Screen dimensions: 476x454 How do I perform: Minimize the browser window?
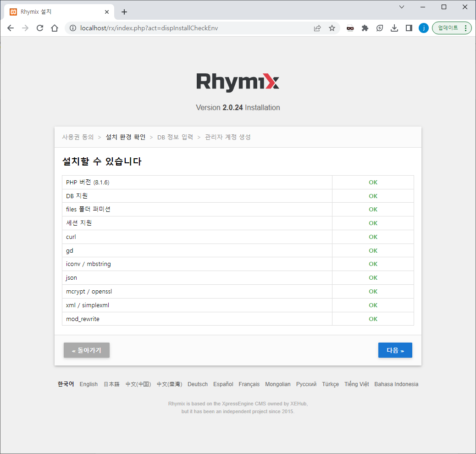[x=422, y=7]
